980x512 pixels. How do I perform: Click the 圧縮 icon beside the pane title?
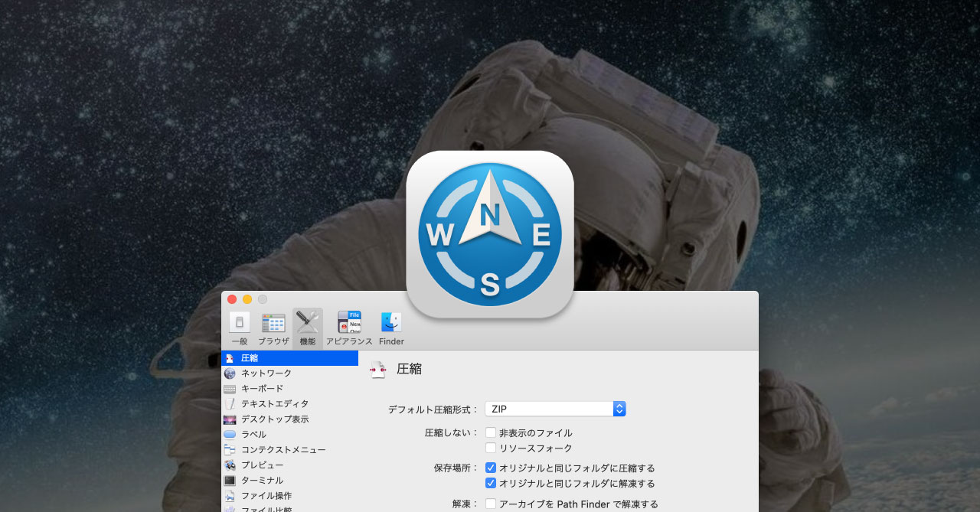point(377,369)
